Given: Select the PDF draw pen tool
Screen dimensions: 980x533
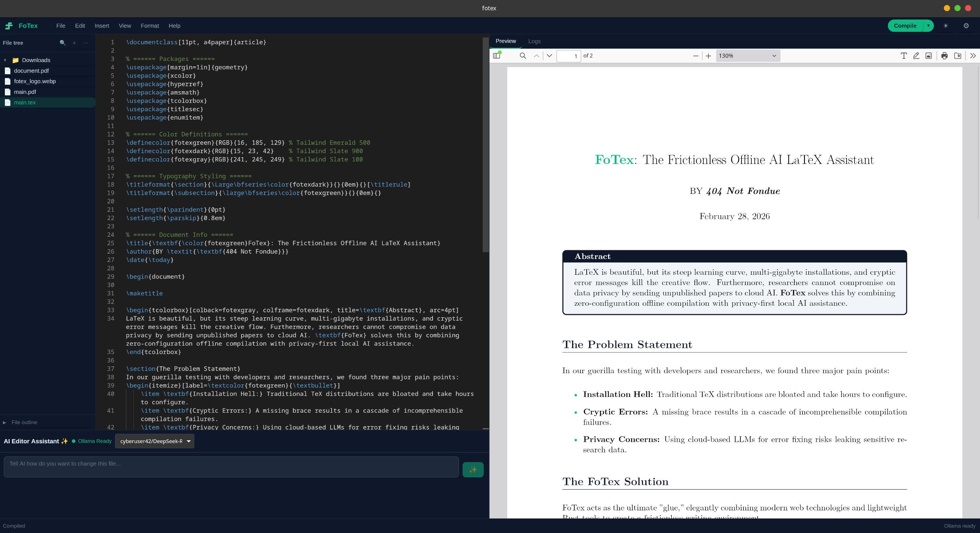Looking at the screenshot, I should [x=916, y=56].
